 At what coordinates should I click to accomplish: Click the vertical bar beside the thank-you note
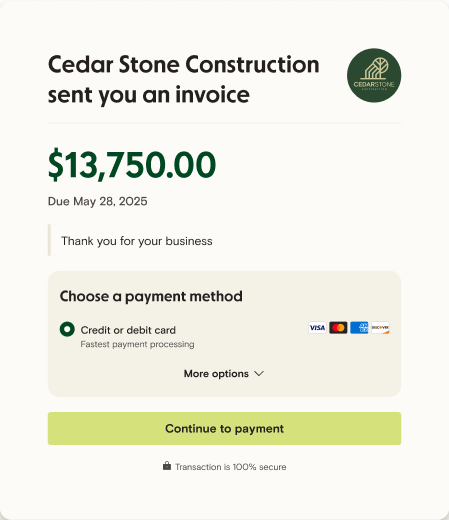tap(49, 240)
